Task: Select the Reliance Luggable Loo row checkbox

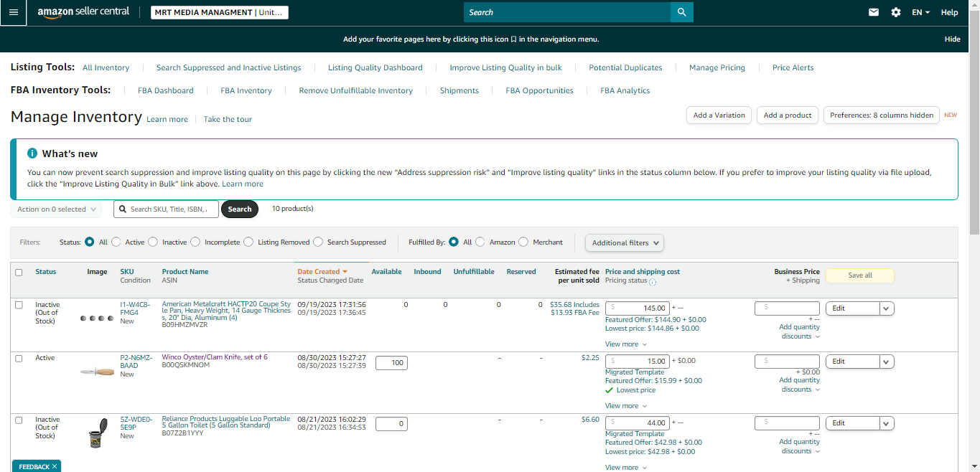Action: pos(19,420)
